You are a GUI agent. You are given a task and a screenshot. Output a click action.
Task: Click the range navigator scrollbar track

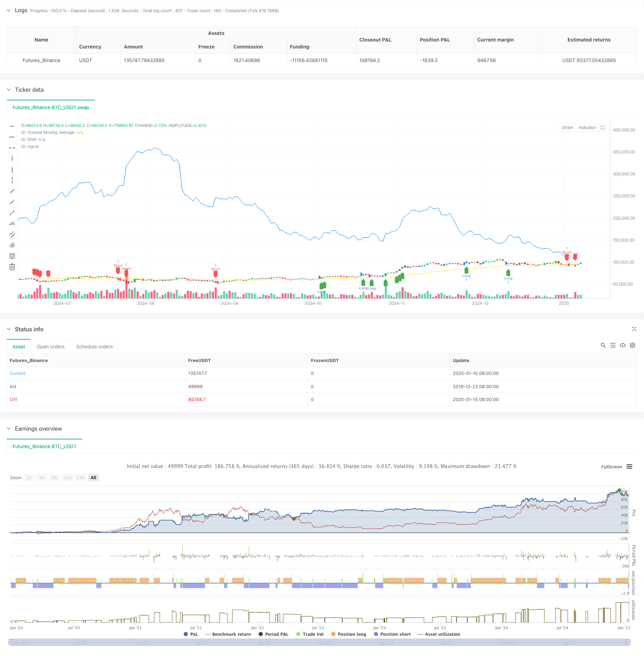pyautogui.click(x=319, y=642)
